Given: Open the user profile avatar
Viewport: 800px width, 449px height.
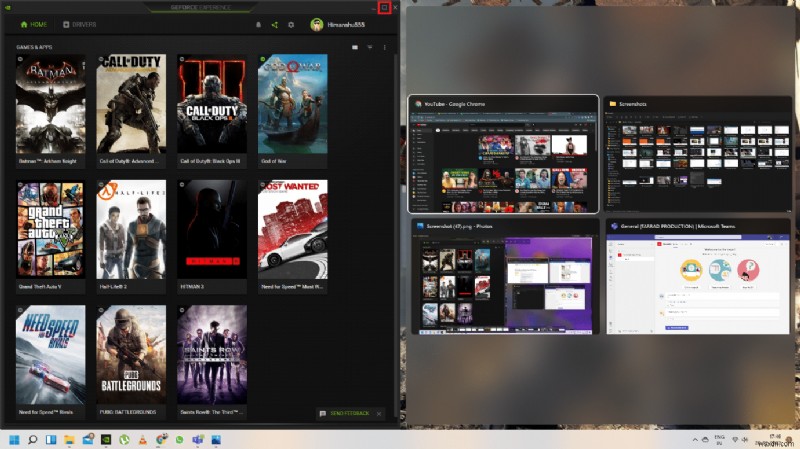Looking at the screenshot, I should (x=317, y=24).
